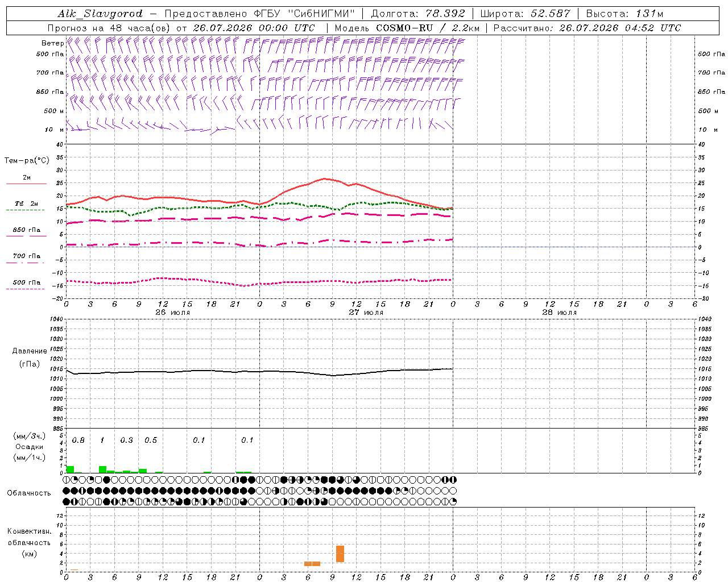Click the 28 июля date label
728x582 pixels.
click(559, 312)
